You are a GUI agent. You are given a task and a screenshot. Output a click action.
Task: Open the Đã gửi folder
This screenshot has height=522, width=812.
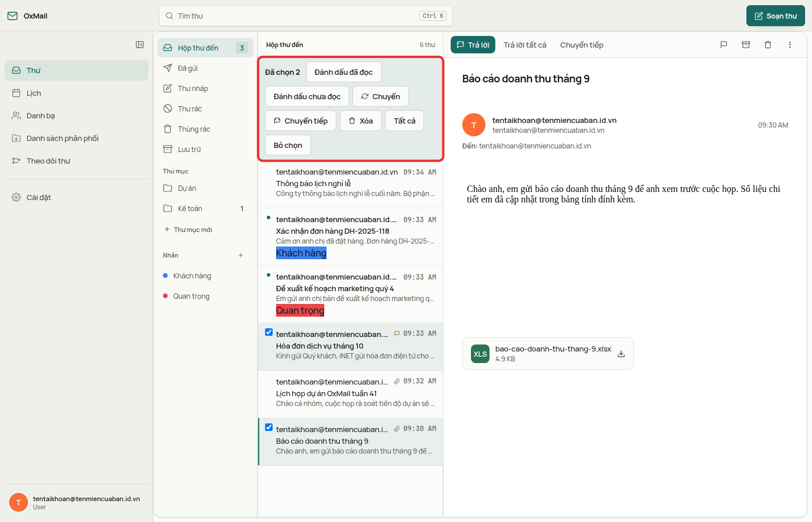pos(205,68)
